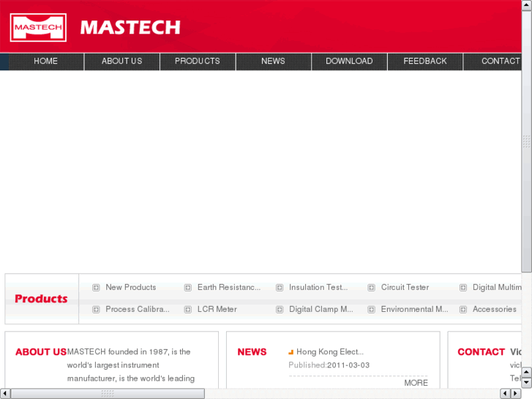
Task: Click the 'MASTECH founded in 1987' text line
Action: tap(129, 352)
